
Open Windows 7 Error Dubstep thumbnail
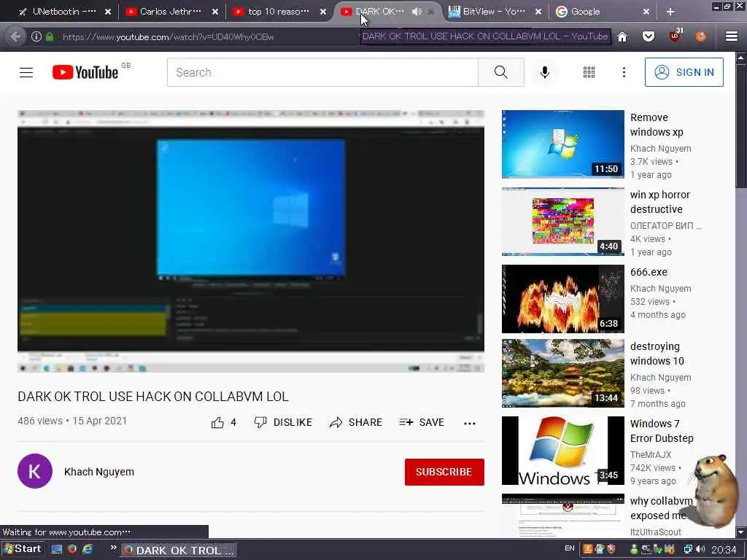point(562,451)
